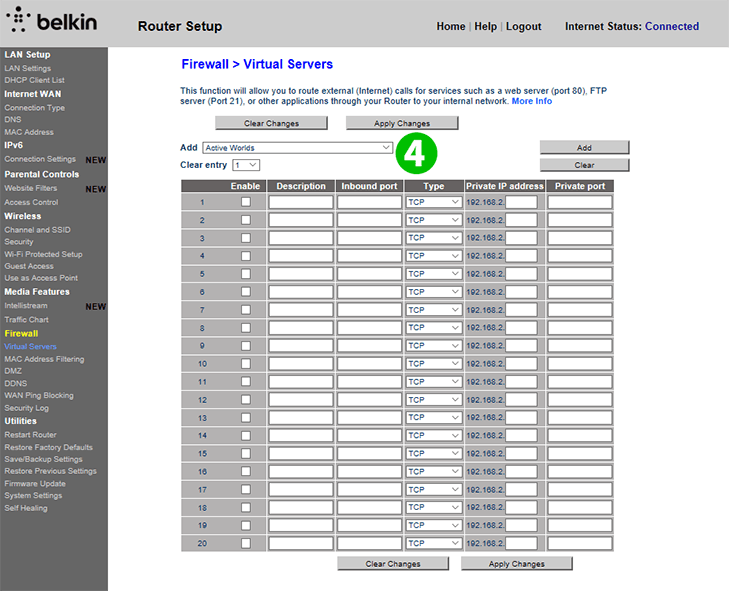Expand Type dropdown for row 20
729x591 pixels.
click(x=434, y=543)
